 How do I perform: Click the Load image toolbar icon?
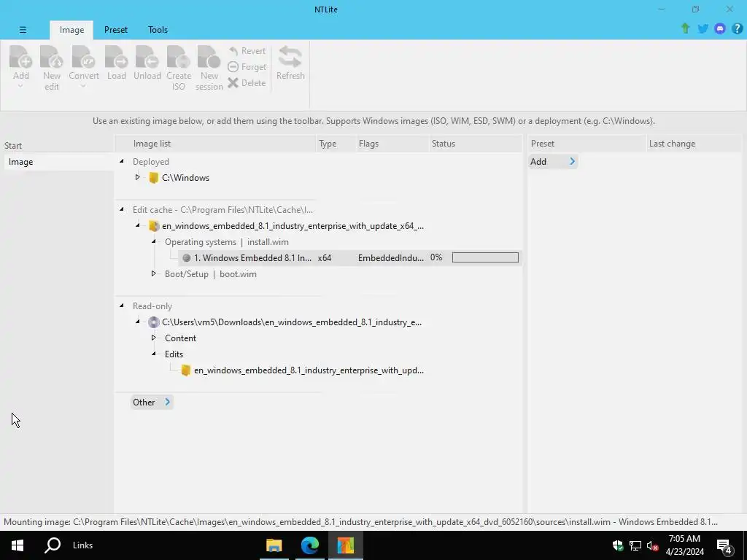[116, 57]
